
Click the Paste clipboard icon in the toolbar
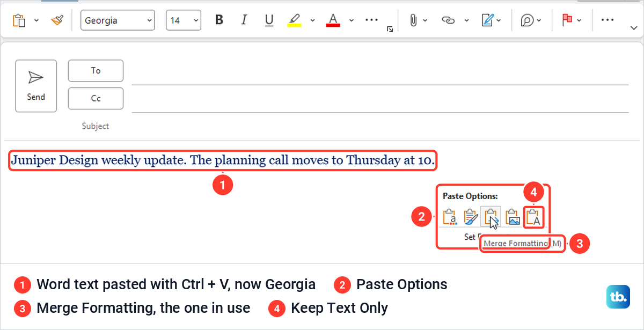pos(19,20)
